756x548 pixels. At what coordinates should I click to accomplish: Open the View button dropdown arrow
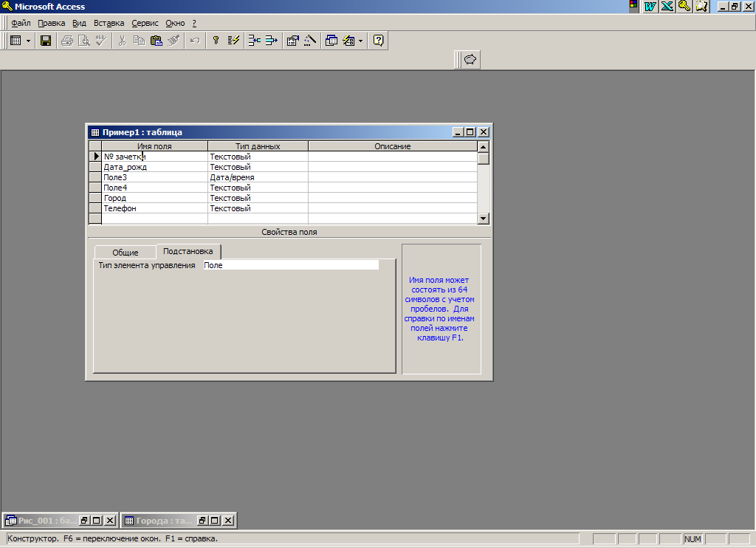[29, 41]
